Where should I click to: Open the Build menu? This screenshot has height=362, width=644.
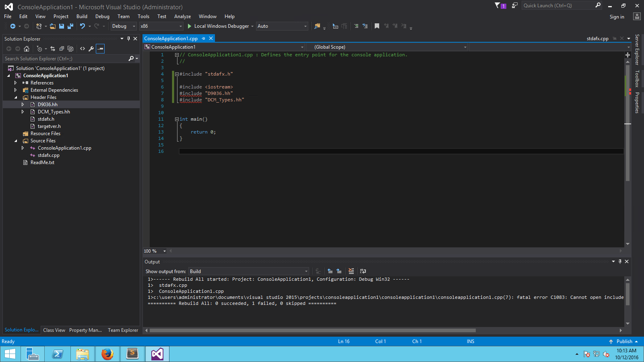point(82,16)
